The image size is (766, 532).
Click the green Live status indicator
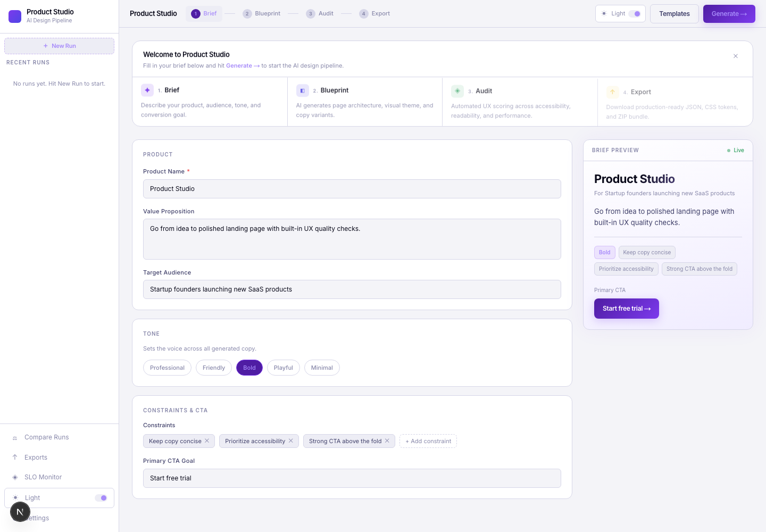click(x=736, y=151)
